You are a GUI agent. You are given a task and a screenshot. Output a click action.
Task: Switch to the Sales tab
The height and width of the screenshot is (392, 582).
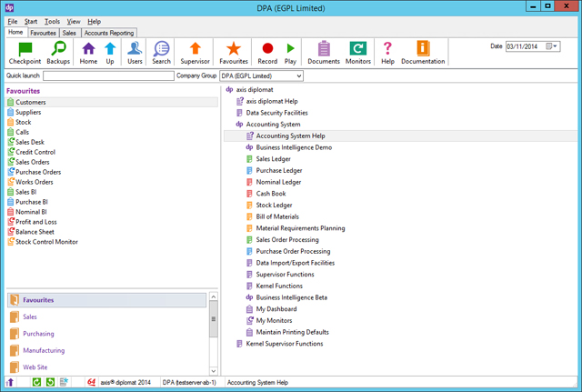[69, 33]
